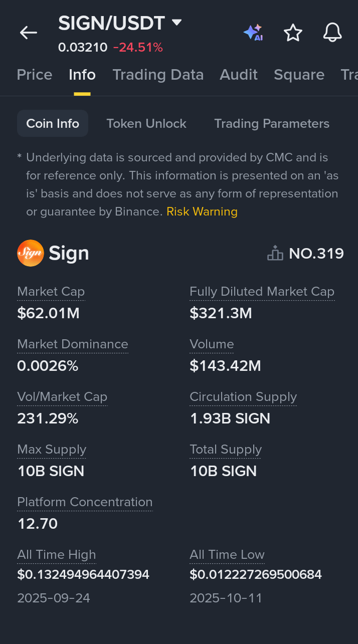Tap the Platform Concentration label
Viewport: 358px width, 644px height.
(x=85, y=502)
